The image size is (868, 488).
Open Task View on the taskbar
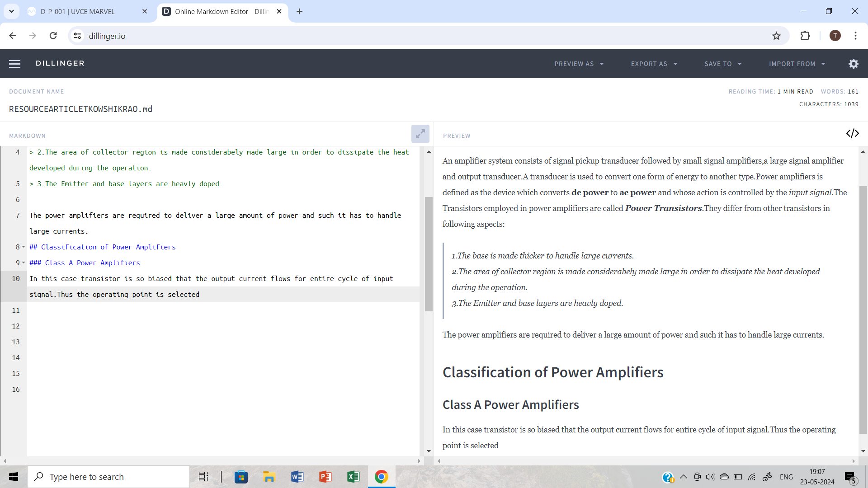(203, 477)
